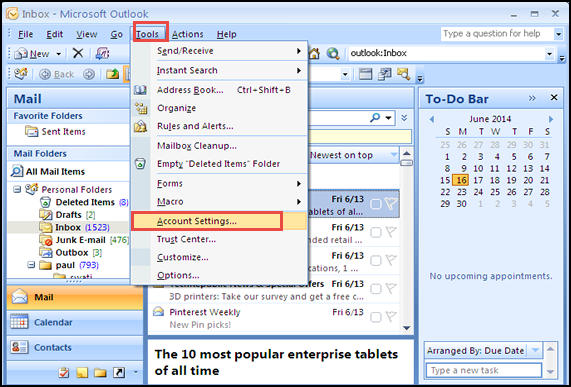Click the Outlook Today house-on-mail icon
Screen dimensions: 571x387
click(x=21, y=74)
